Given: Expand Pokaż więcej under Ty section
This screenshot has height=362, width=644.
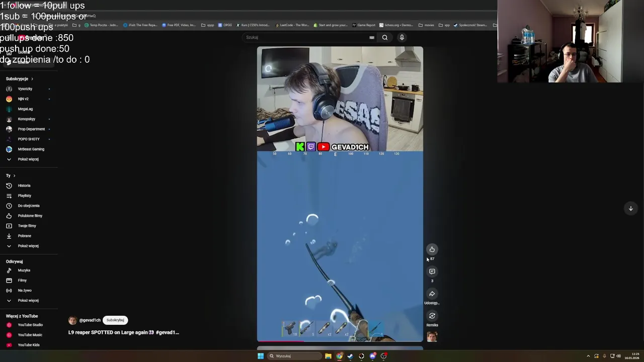Looking at the screenshot, I should [x=29, y=246].
